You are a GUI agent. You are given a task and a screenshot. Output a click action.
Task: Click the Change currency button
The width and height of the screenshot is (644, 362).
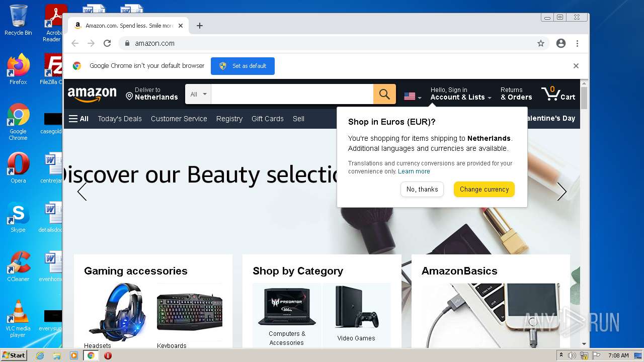[484, 189]
